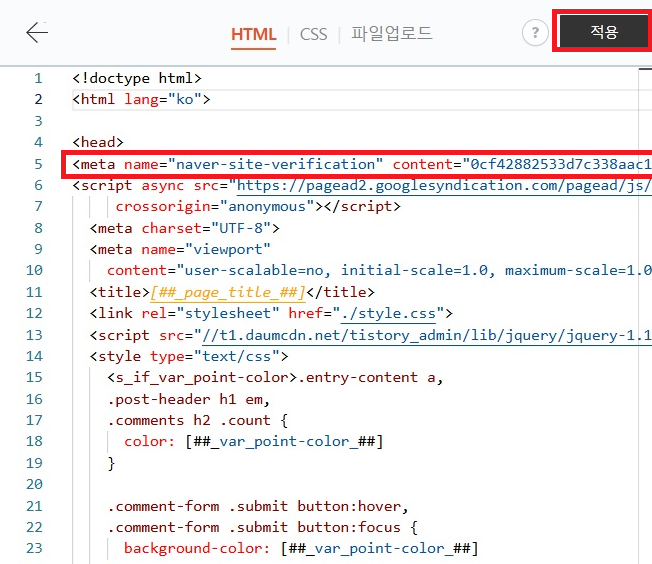Screen dimensions: 652x564
Task: Click the background-color property line
Action: point(301,548)
